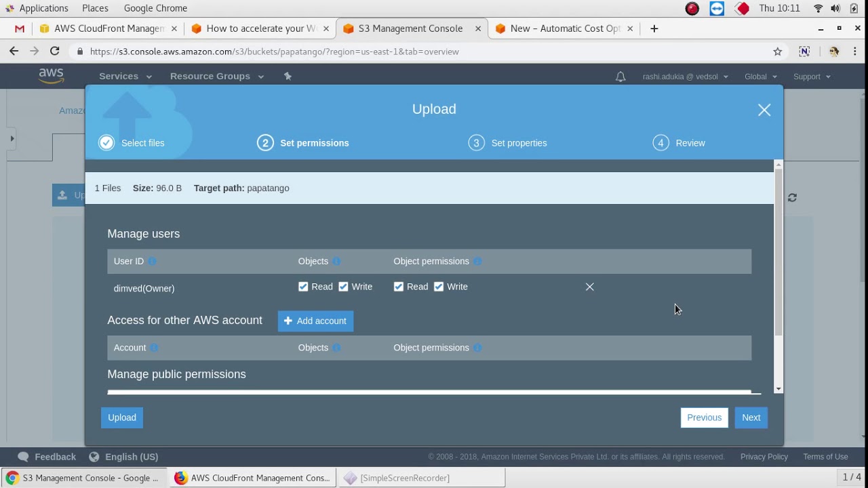Click the dialog vertical scrollbar thumb
The width and height of the screenshot is (868, 488).
(x=778, y=252)
